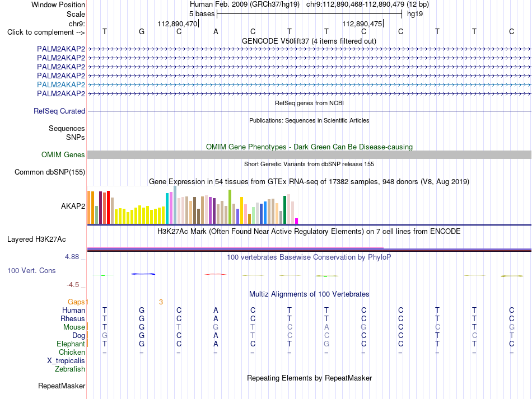Click 'Human Feb. 2009 (GRCh37/hg19)' assembly text
532x399 pixels.
pyautogui.click(x=245, y=4)
